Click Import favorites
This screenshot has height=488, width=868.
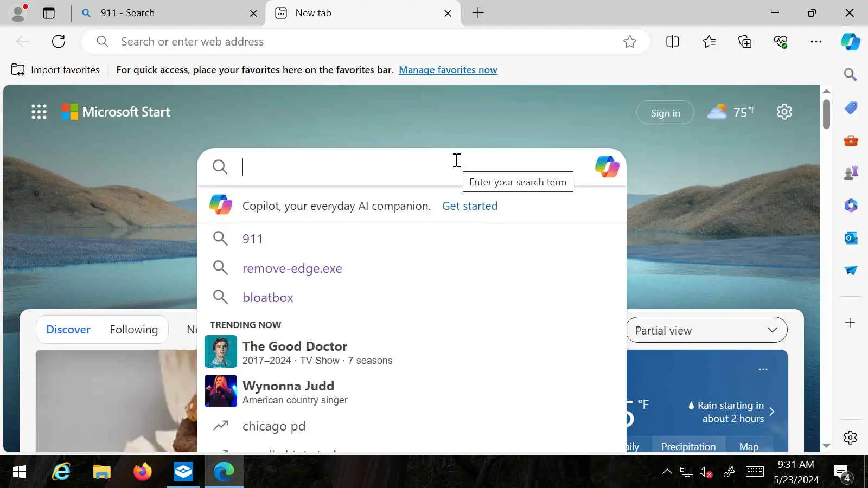pyautogui.click(x=56, y=70)
